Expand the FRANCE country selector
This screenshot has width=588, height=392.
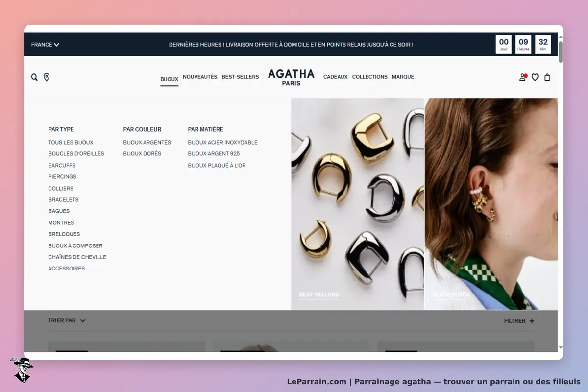point(45,45)
